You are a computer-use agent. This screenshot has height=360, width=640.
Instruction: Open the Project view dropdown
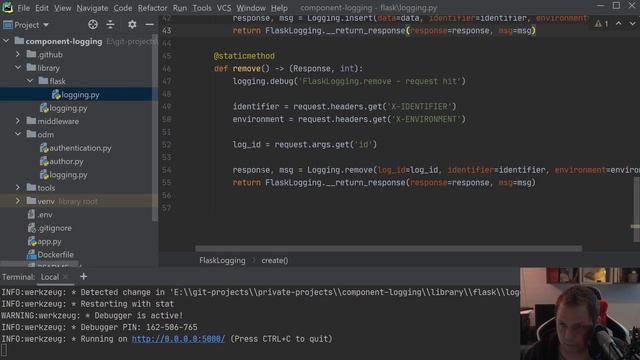click(x=26, y=25)
